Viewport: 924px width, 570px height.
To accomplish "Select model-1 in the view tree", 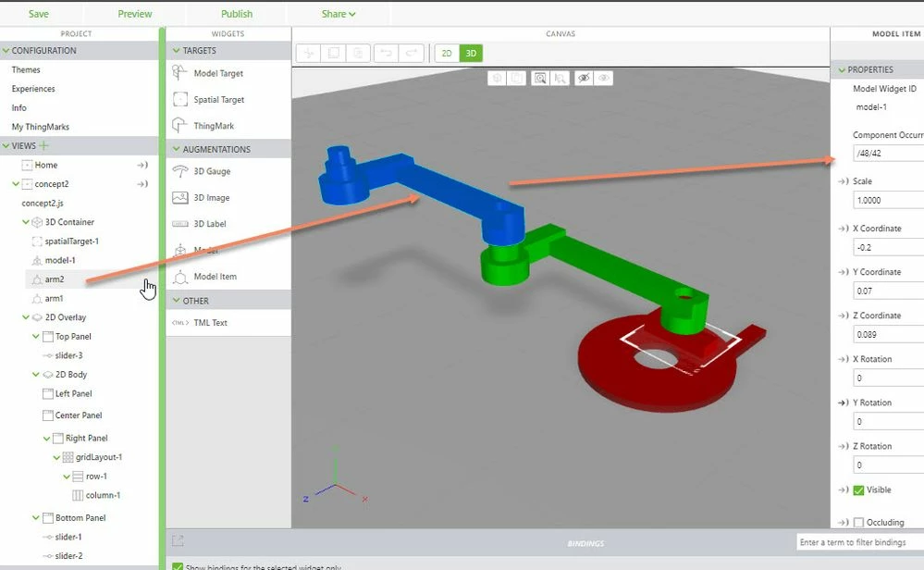I will pyautogui.click(x=60, y=260).
